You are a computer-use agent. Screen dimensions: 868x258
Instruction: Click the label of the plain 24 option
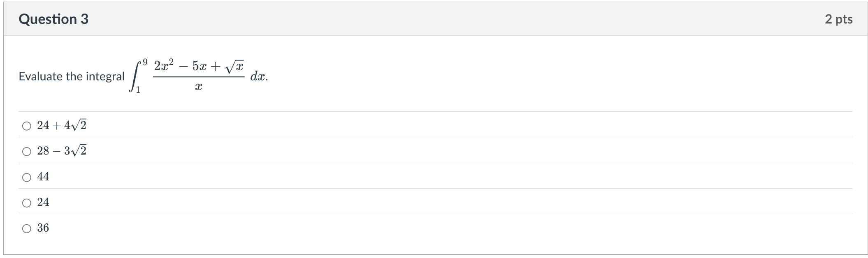click(43, 202)
